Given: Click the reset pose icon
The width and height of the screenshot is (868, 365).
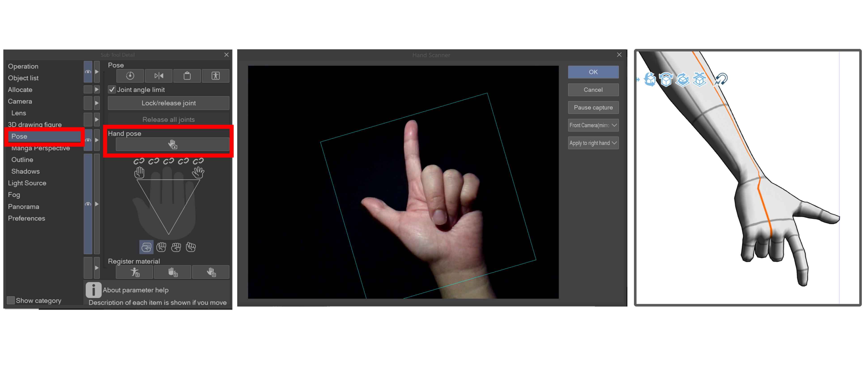Looking at the screenshot, I should point(130,76).
